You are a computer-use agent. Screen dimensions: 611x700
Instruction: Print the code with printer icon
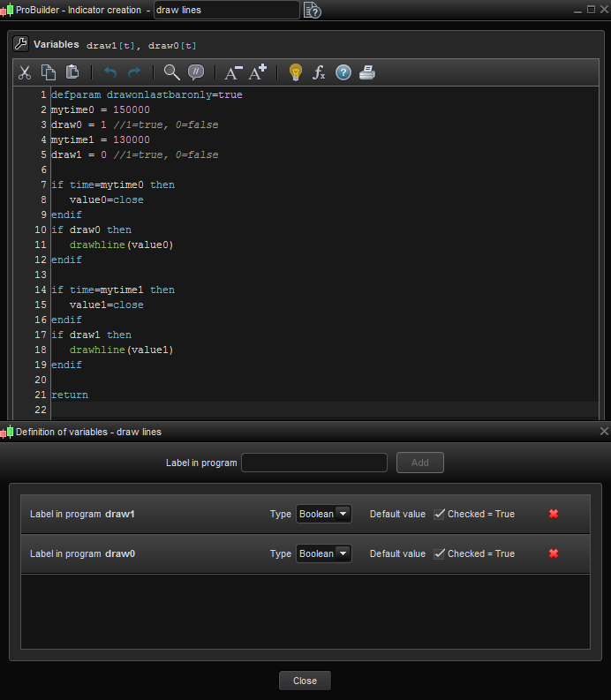pos(367,72)
